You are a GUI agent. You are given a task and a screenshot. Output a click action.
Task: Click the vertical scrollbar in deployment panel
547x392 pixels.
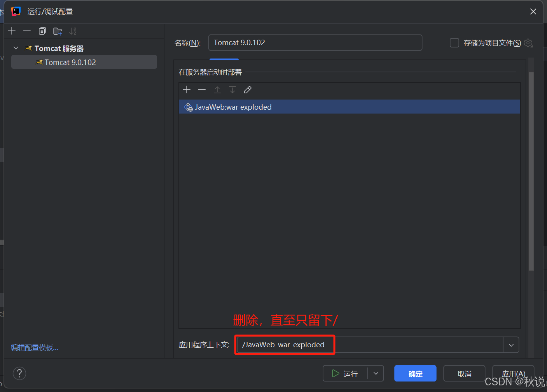(531, 171)
